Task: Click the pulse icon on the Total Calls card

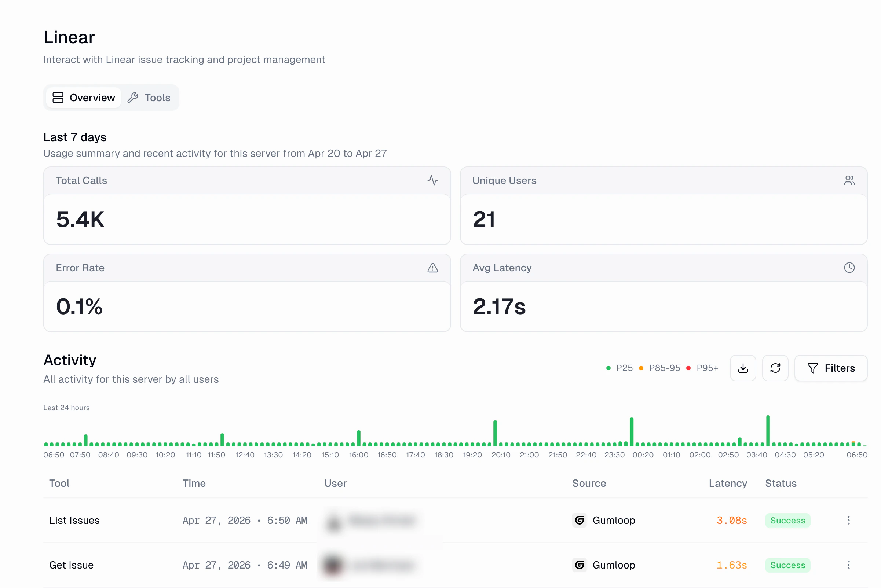Action: [x=433, y=180]
